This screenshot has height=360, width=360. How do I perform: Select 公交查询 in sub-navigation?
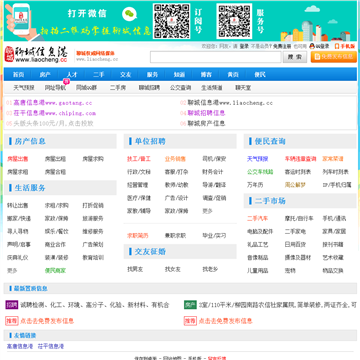pyautogui.click(x=180, y=88)
